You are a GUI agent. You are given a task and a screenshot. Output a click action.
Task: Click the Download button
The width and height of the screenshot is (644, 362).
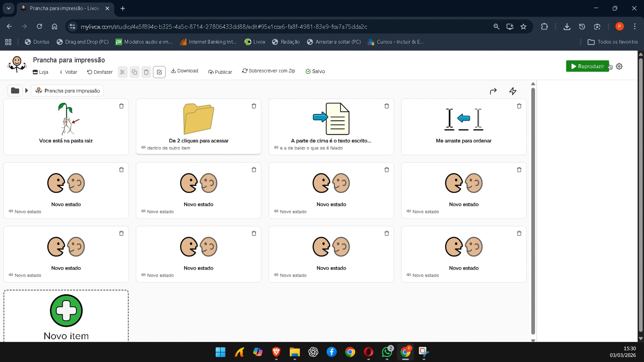(185, 71)
